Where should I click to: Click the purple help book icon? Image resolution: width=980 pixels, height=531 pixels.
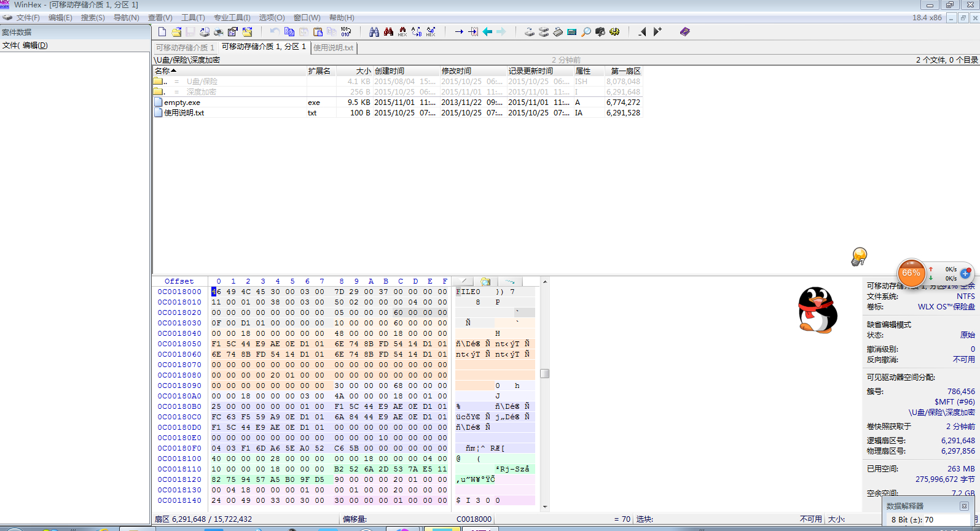[685, 32]
